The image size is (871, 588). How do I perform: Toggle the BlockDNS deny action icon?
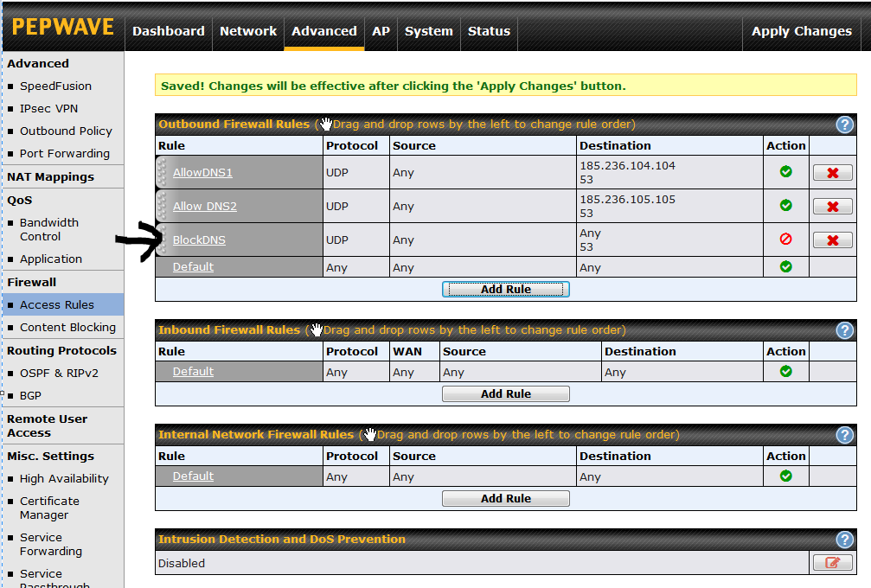coord(785,240)
